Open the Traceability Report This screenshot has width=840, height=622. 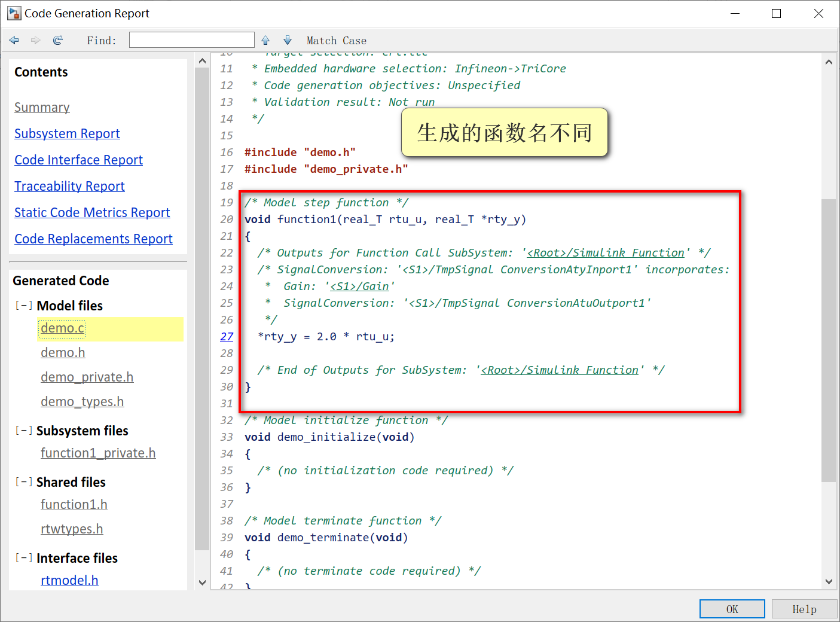point(69,186)
